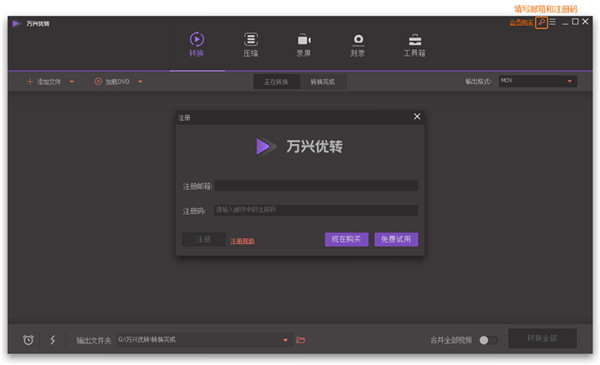Image resolution: width=600 pixels, height=365 pixels.
Task: Switch to the 正在转换 tab
Action: [276, 82]
